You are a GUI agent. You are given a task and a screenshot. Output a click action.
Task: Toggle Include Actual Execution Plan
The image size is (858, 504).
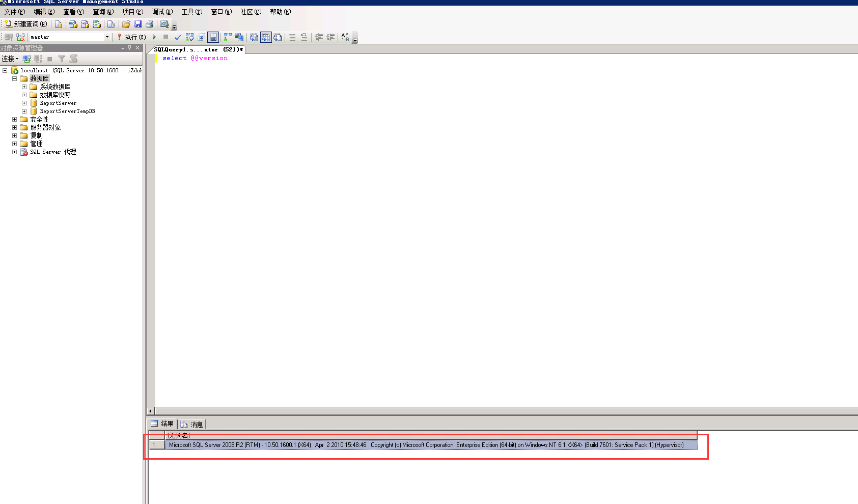pos(228,37)
